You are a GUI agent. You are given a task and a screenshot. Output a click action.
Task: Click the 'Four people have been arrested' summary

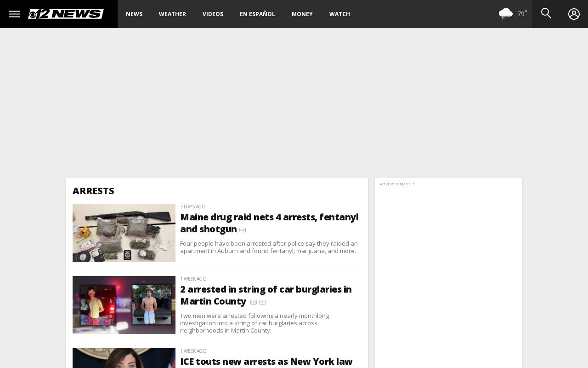(x=269, y=247)
